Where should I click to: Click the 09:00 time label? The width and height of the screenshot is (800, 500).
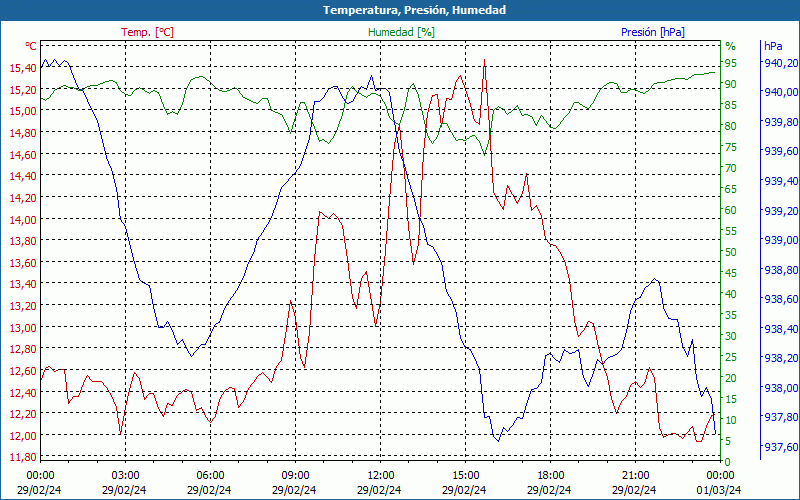(x=295, y=476)
